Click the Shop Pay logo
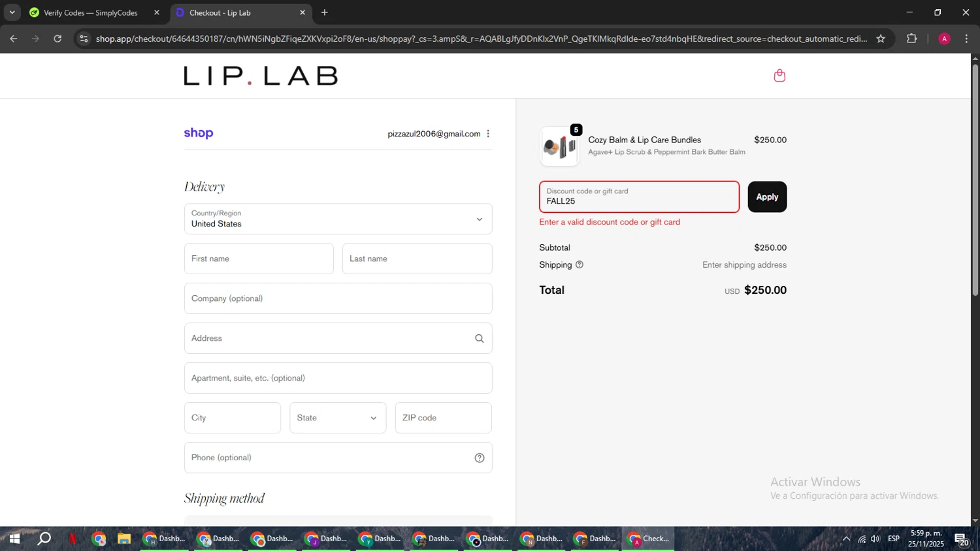Viewport: 980px width, 551px height. click(199, 133)
